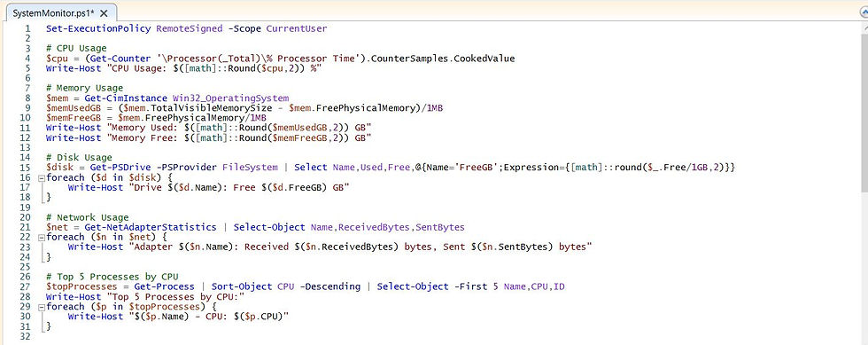868x345 pixels.
Task: Click the Get-CimInstance cmdlet
Action: click(x=126, y=98)
